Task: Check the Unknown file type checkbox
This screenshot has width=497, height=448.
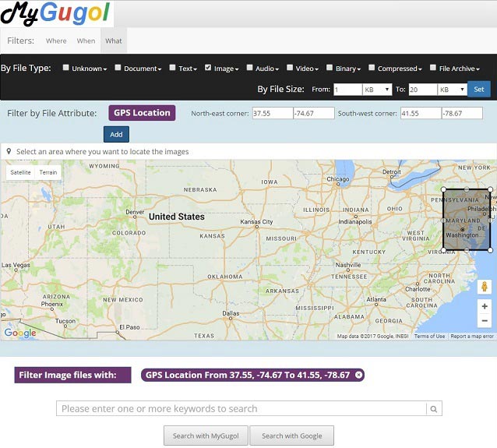Action: (x=65, y=68)
